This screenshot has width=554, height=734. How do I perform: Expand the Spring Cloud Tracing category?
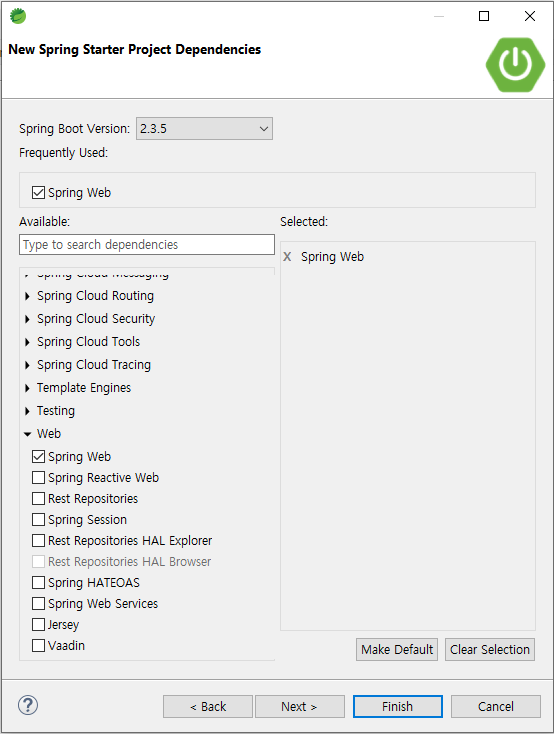27,365
